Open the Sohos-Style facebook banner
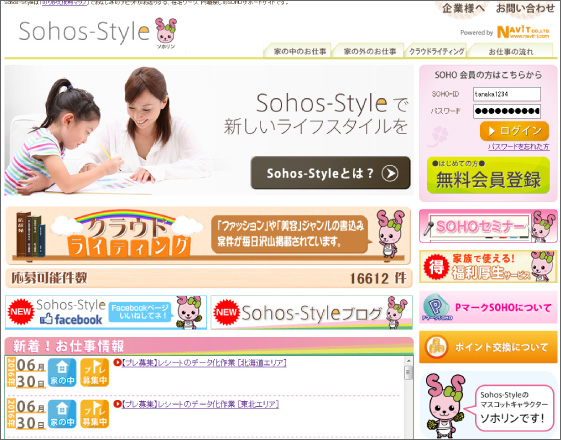The width and height of the screenshot is (561, 440). pos(106,312)
